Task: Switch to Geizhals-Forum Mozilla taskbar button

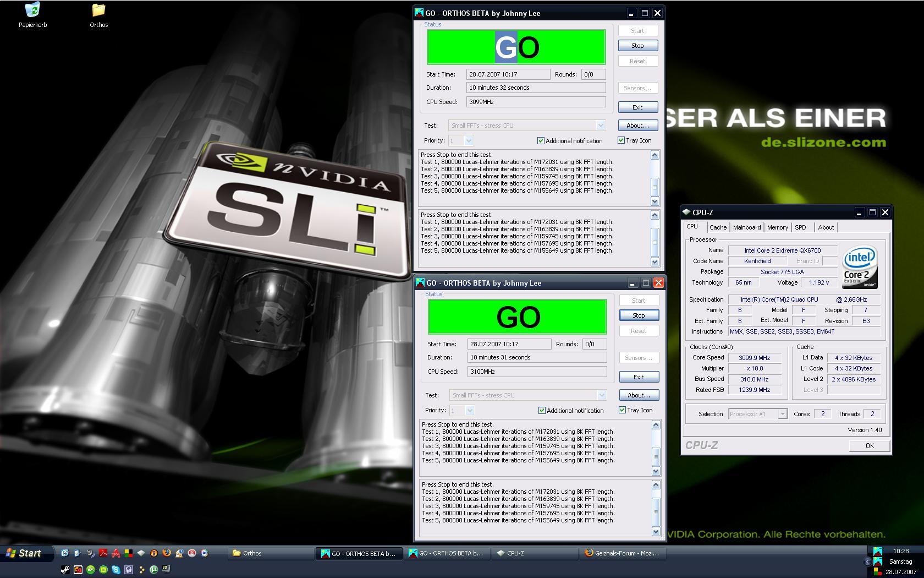Action: point(623,553)
